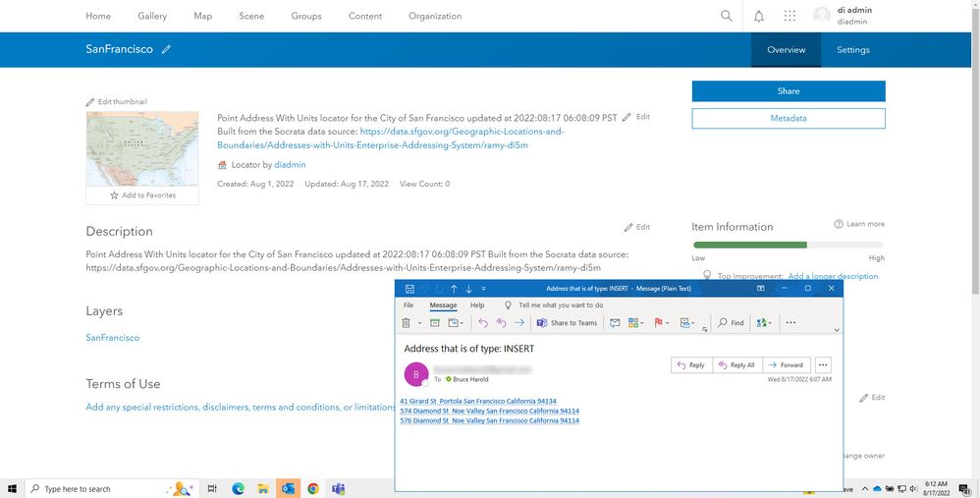The image size is (980, 498).
Task: Click Add a longer description link
Action: 833,276
